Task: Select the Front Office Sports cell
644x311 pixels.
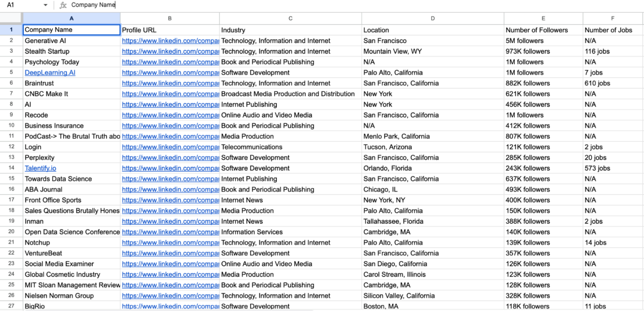Action: point(72,200)
